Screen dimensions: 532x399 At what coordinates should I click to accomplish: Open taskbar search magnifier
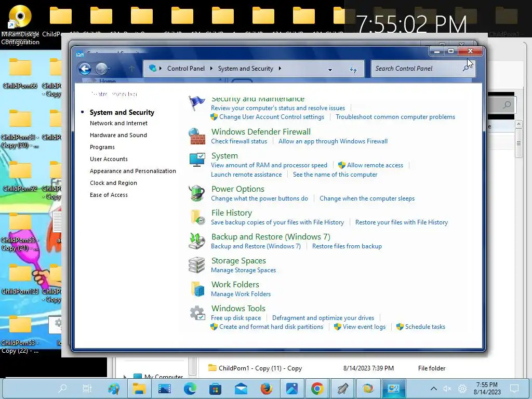coord(62,389)
